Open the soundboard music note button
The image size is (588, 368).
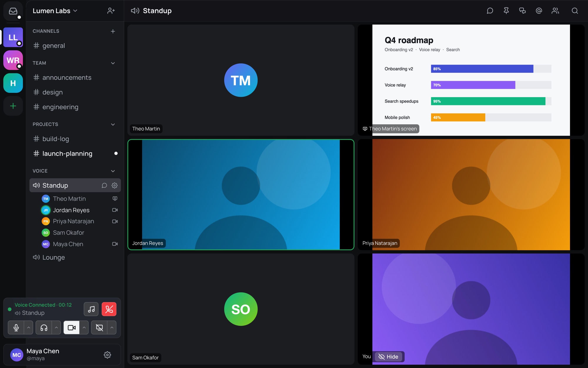point(91,309)
